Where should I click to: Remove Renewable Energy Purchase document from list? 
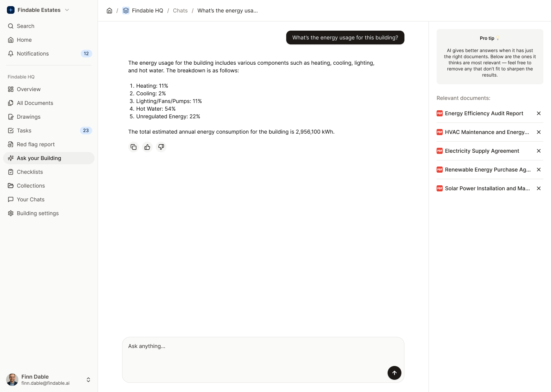539,170
